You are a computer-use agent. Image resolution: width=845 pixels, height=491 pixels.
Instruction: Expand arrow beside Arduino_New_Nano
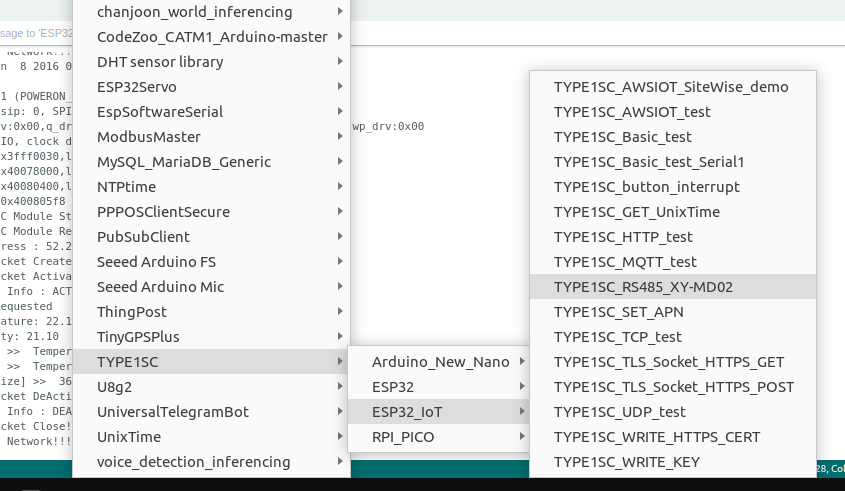point(522,361)
